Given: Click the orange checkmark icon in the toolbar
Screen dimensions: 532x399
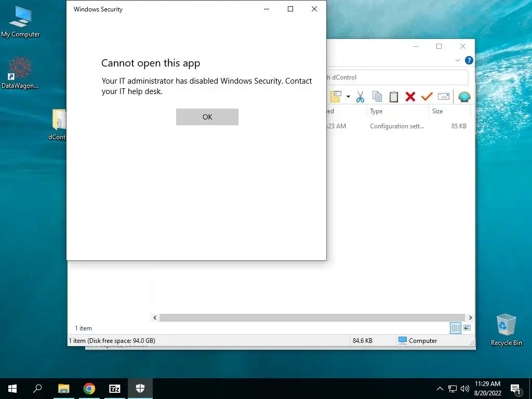Looking at the screenshot, I should tap(427, 97).
